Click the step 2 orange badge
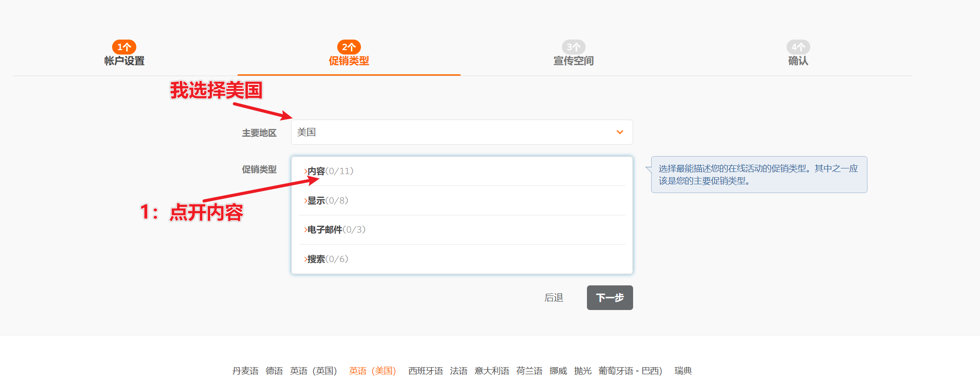The width and height of the screenshot is (980, 383). click(349, 47)
